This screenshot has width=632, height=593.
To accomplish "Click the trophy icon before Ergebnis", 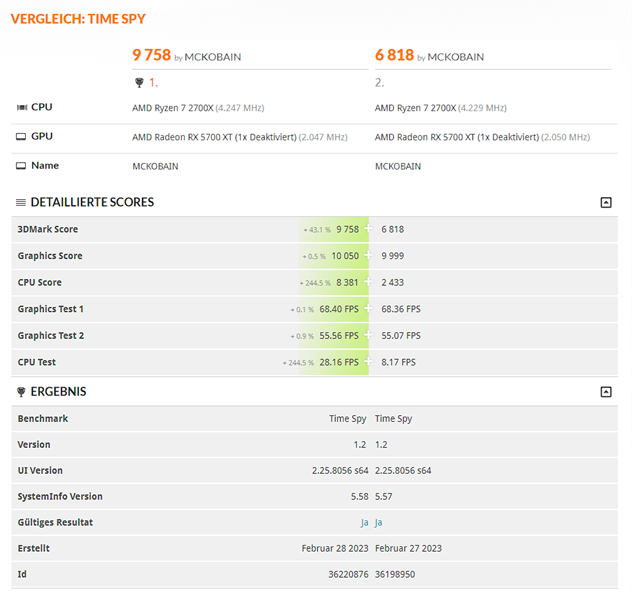I will (x=21, y=391).
